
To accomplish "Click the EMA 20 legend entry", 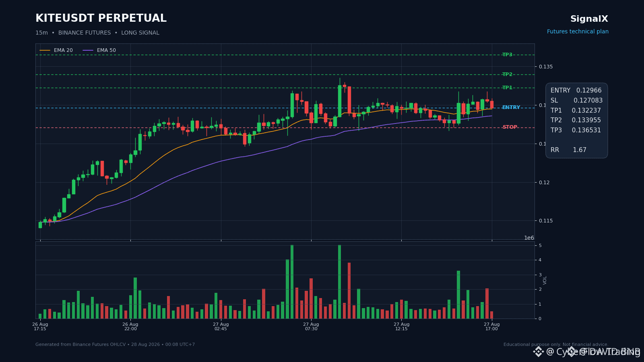I will click(x=56, y=50).
